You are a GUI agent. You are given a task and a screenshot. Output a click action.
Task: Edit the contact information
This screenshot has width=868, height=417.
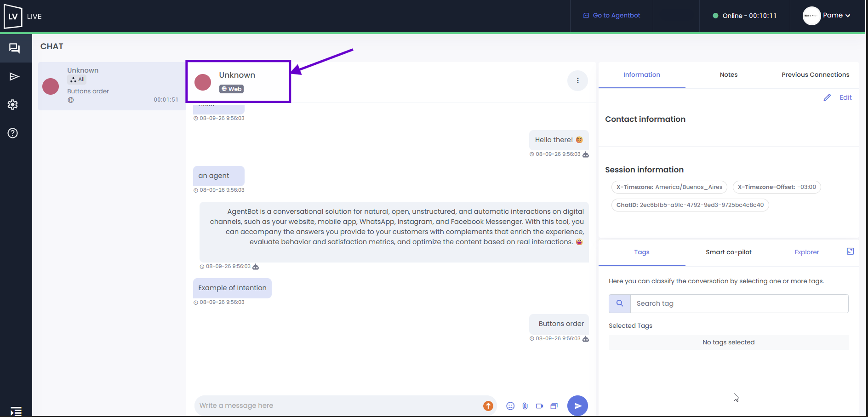(x=845, y=97)
